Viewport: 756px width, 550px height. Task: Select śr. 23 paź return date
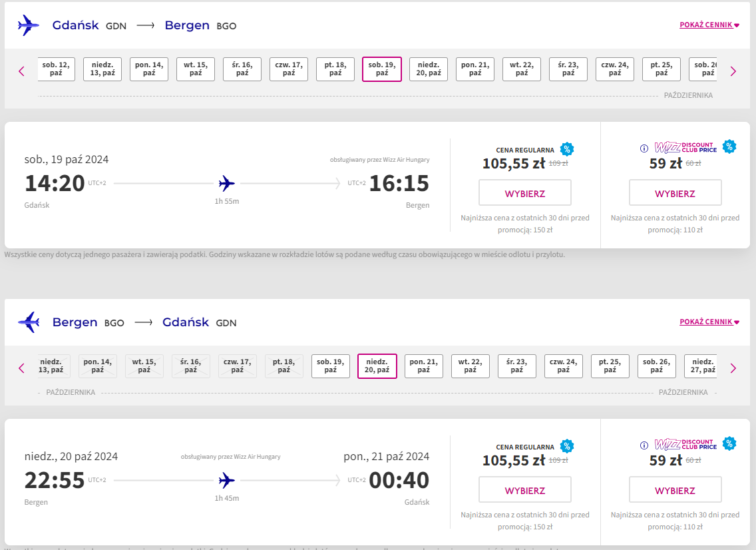(x=517, y=366)
